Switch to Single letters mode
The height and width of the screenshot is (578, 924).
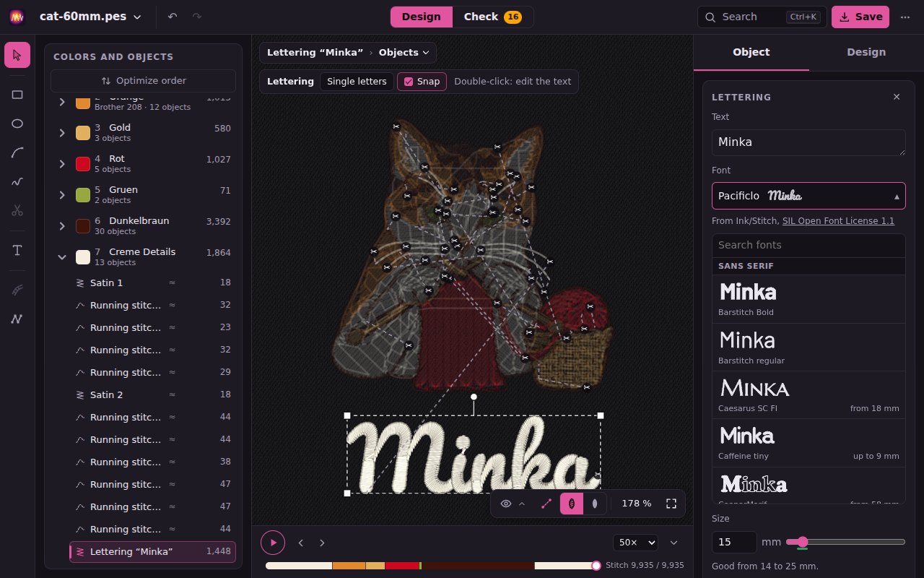click(x=357, y=82)
